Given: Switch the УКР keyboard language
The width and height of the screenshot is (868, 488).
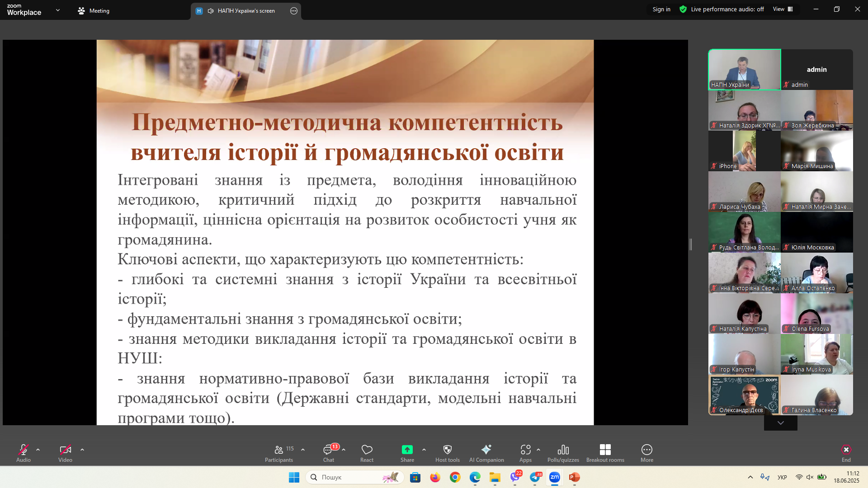Looking at the screenshot, I should pos(782,477).
